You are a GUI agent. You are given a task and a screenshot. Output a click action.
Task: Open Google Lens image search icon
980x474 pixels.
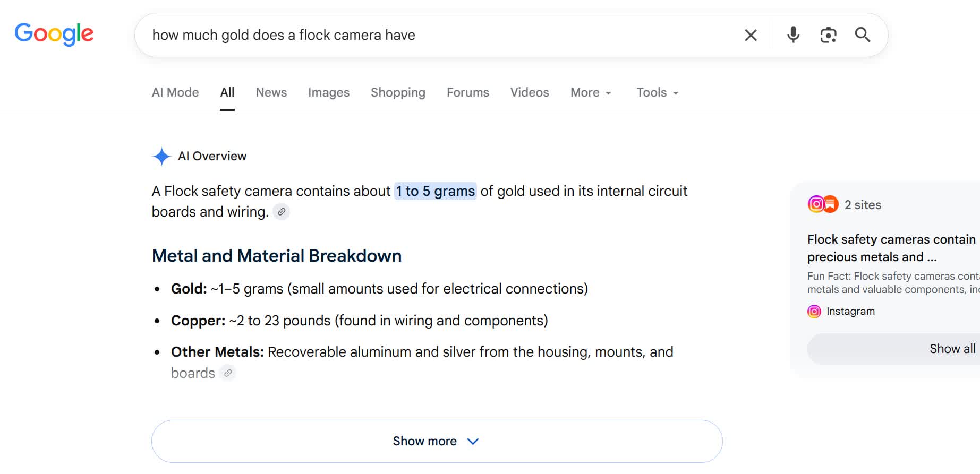pos(828,35)
